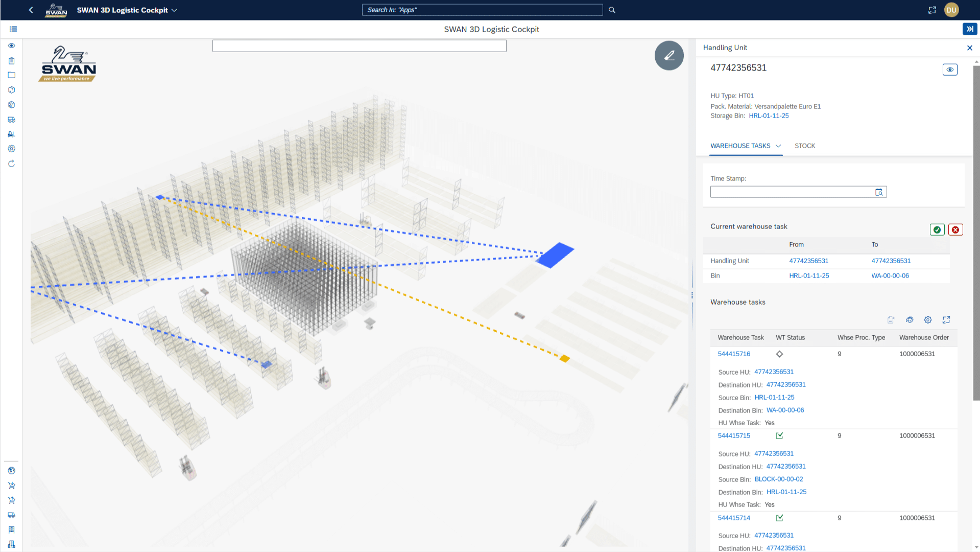Open To bin WA-00-00-06 link in table
The width and height of the screenshot is (980, 552).
[890, 275]
